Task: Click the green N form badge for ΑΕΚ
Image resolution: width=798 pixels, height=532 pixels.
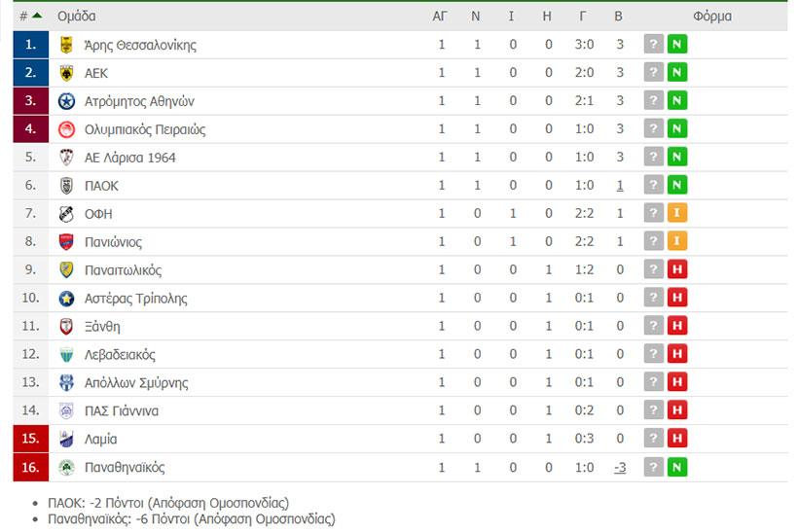Action: (677, 73)
